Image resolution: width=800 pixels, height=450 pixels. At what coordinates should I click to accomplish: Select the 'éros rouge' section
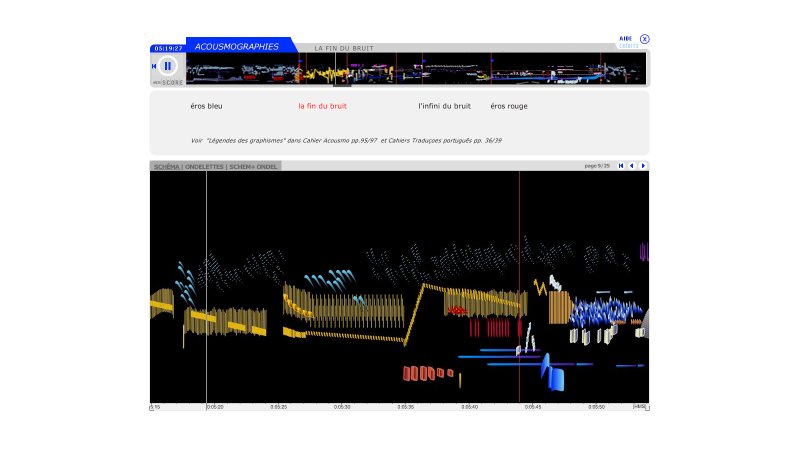tap(509, 106)
